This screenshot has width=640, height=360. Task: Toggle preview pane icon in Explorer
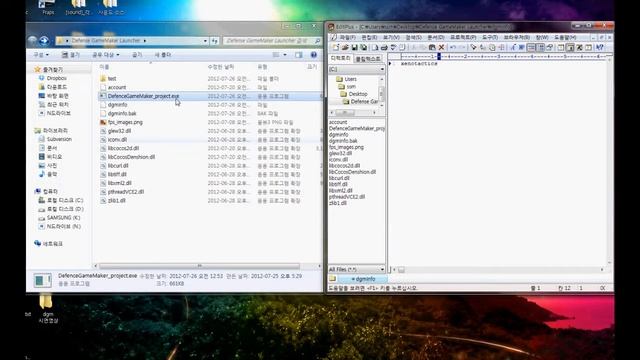[299, 55]
